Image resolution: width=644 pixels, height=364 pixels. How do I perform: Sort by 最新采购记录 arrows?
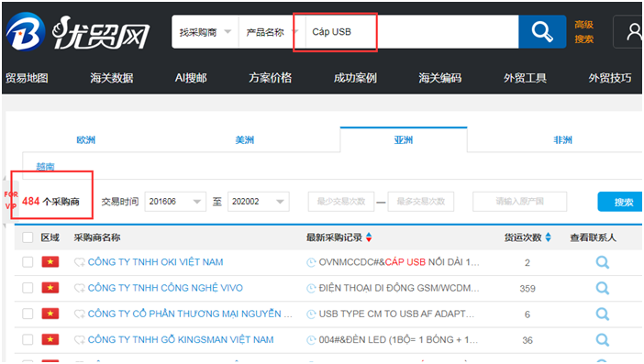(369, 237)
